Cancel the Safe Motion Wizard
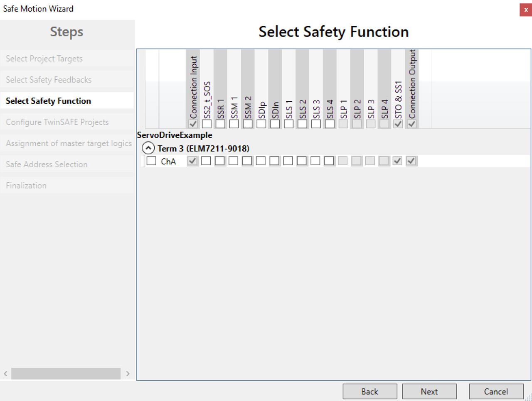 pos(496,391)
